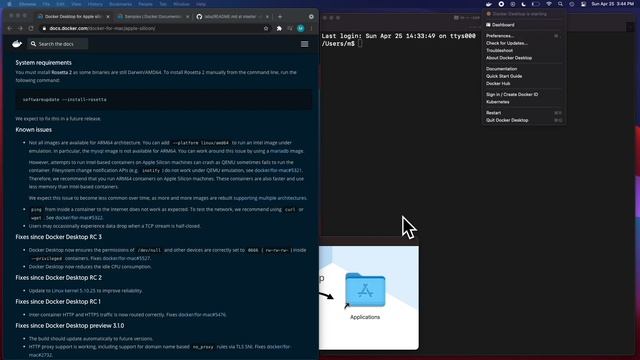This screenshot has height=360, width=640.
Task: Click Fixes since Docker Desktop RC 2 heading
Action: (x=59, y=278)
